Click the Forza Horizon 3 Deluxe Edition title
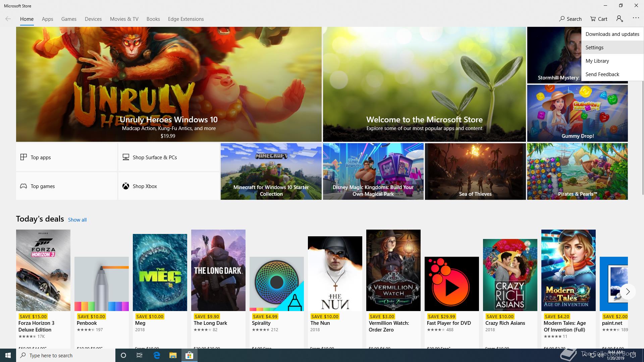This screenshot has height=362, width=644. click(36, 326)
